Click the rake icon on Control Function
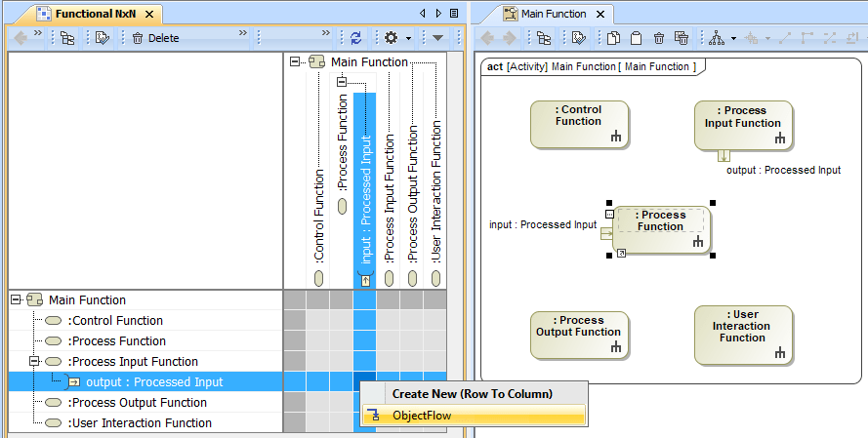868x438 pixels. 615,136
